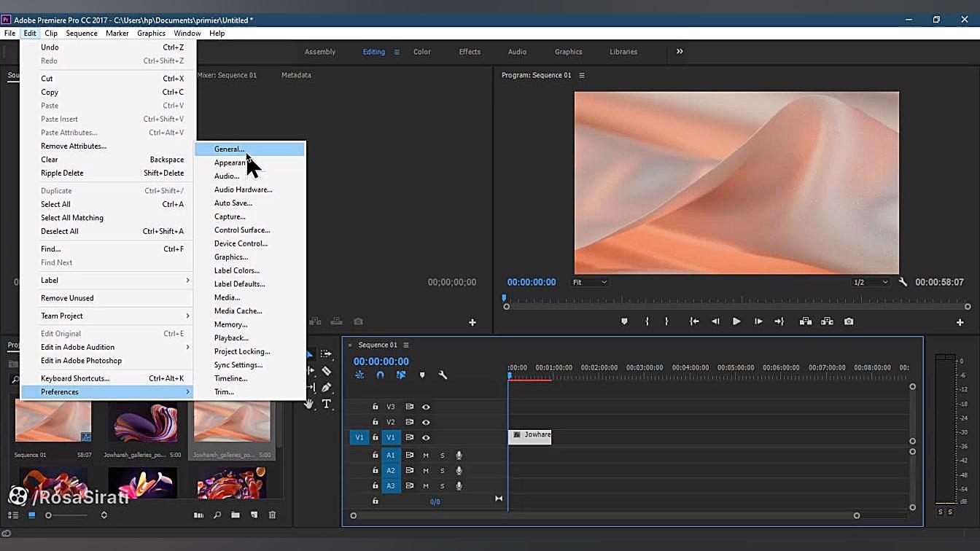Image resolution: width=980 pixels, height=551 pixels.
Task: Click the New Bin folder icon
Action: [x=236, y=515]
